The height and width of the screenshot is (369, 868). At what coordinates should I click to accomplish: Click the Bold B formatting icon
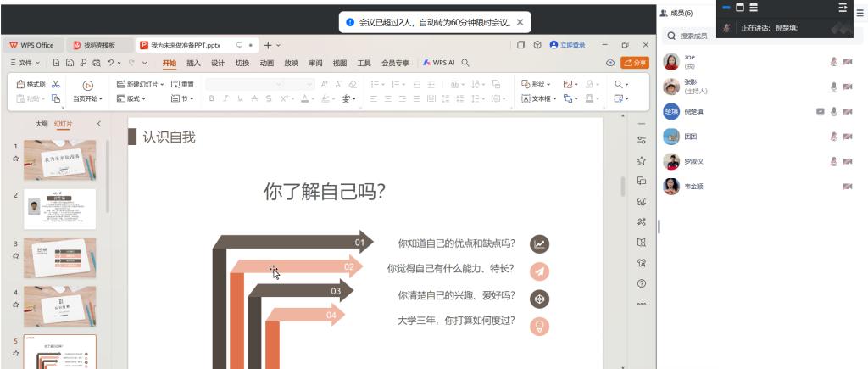pos(211,98)
